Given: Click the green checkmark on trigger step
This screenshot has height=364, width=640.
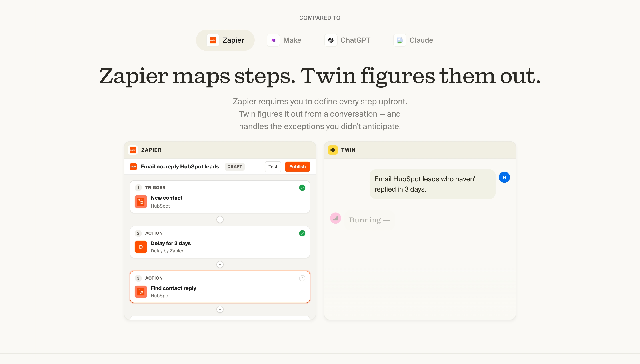Looking at the screenshot, I should [x=302, y=188].
